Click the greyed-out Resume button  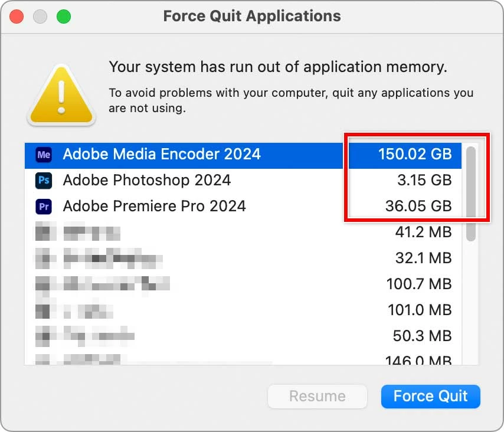pyautogui.click(x=318, y=396)
